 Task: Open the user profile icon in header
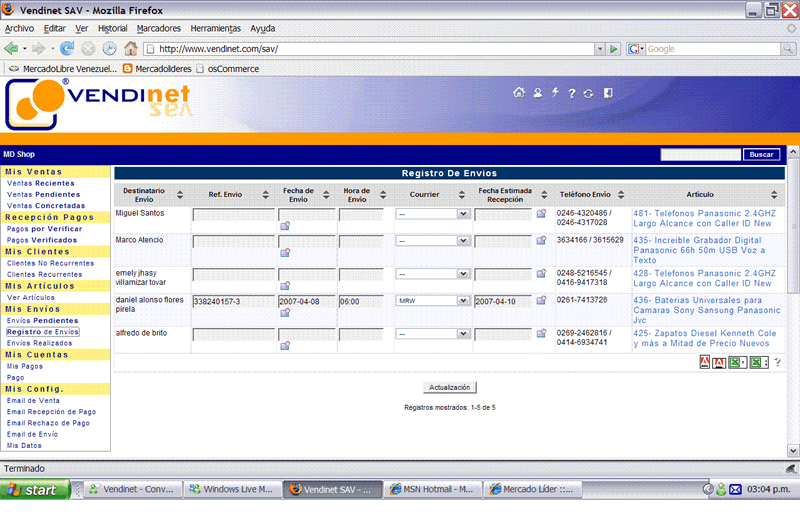[537, 93]
